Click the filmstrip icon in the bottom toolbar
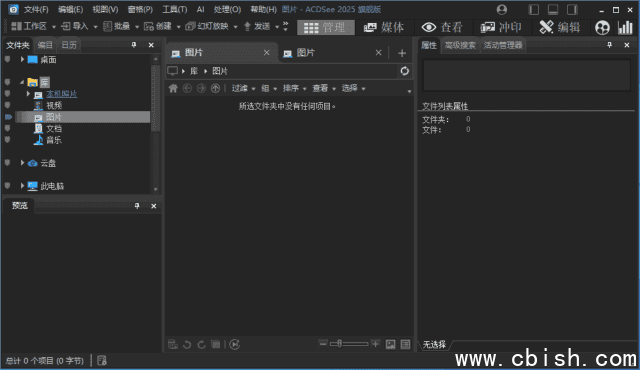Image resolution: width=640 pixels, height=370 pixels. [x=216, y=344]
